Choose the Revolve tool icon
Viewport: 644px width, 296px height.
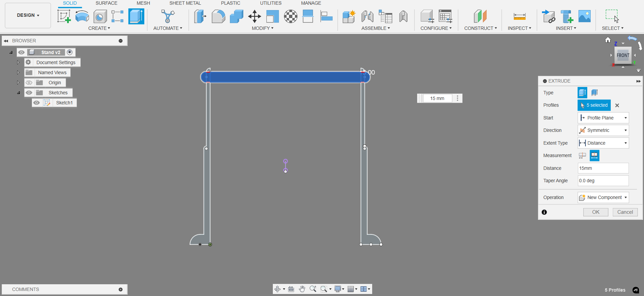[82, 16]
